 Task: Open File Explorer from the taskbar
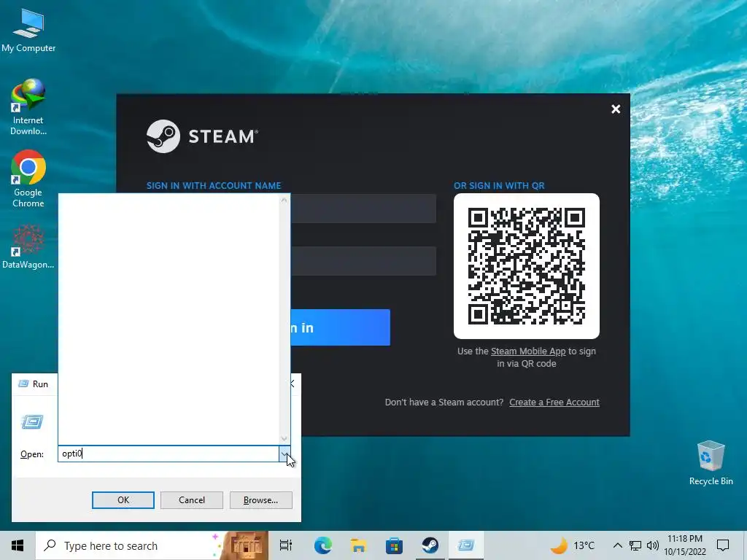tap(358, 545)
